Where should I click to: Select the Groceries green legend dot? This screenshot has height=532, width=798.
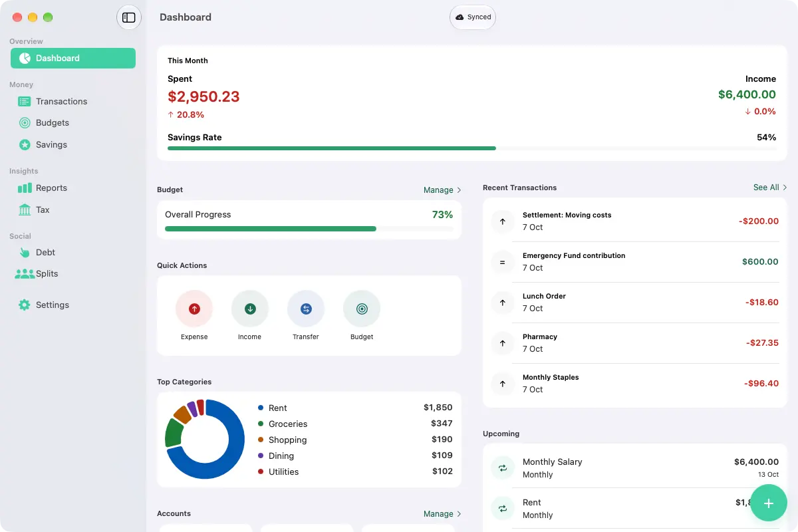(x=261, y=424)
